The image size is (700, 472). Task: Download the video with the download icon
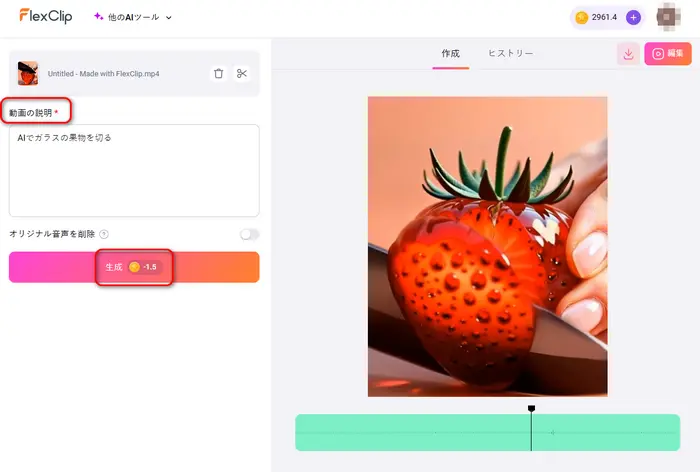click(x=629, y=54)
